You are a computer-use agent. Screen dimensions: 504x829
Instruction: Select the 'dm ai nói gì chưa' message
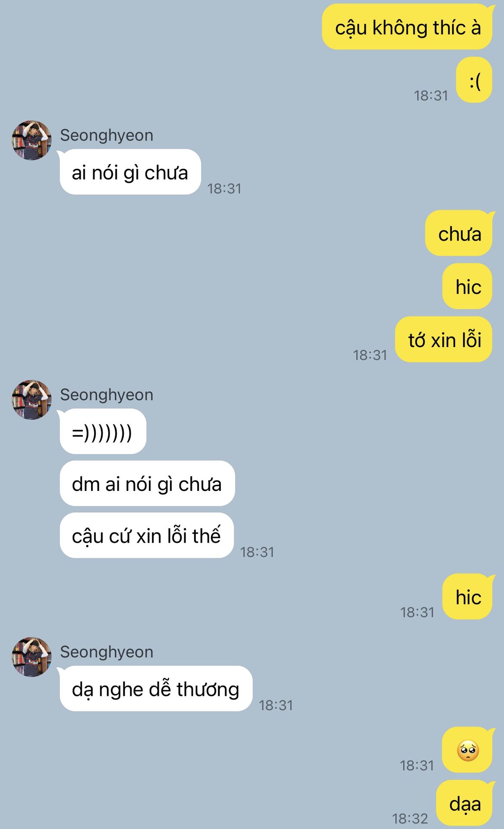[x=147, y=483]
